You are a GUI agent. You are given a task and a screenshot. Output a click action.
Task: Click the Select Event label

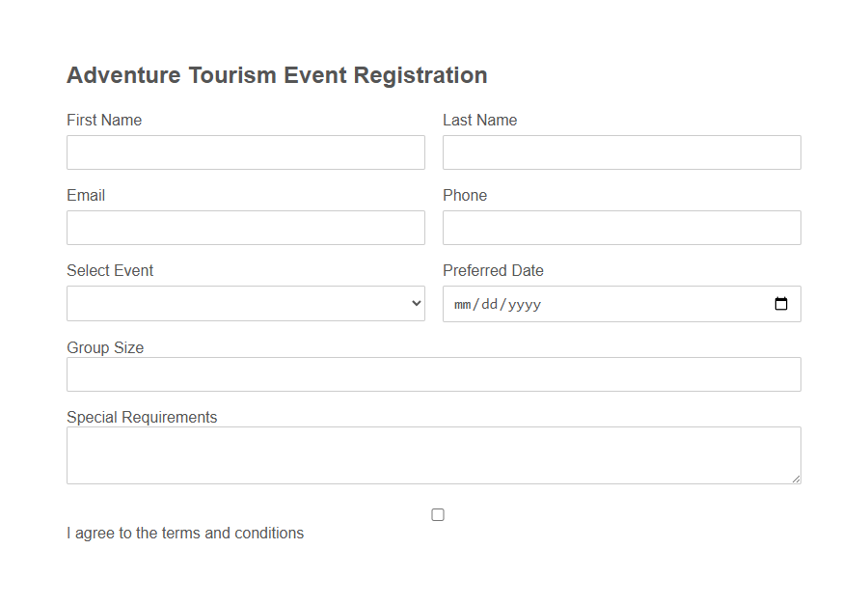pos(109,270)
